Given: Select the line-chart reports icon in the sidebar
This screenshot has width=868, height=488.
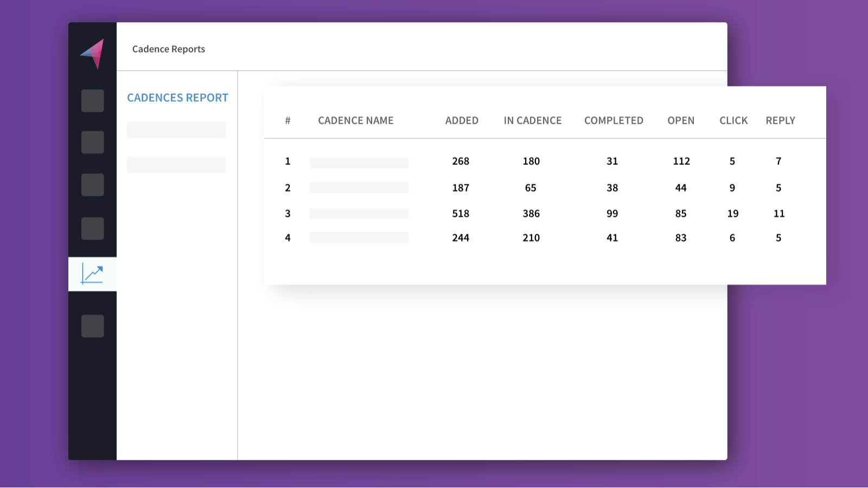Looking at the screenshot, I should click(92, 274).
